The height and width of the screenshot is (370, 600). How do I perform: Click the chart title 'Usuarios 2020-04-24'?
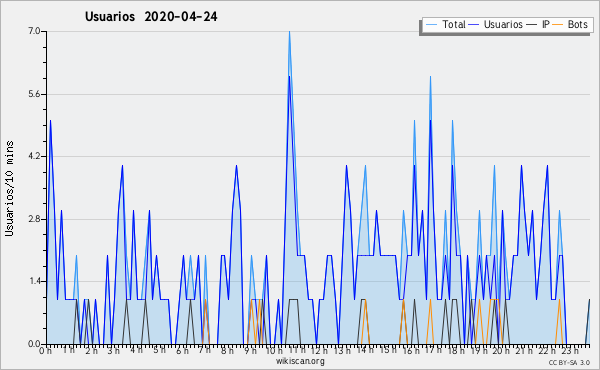(151, 17)
